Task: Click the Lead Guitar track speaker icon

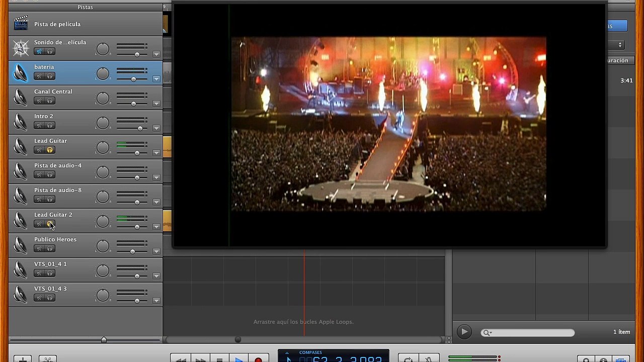Action: coord(21,147)
